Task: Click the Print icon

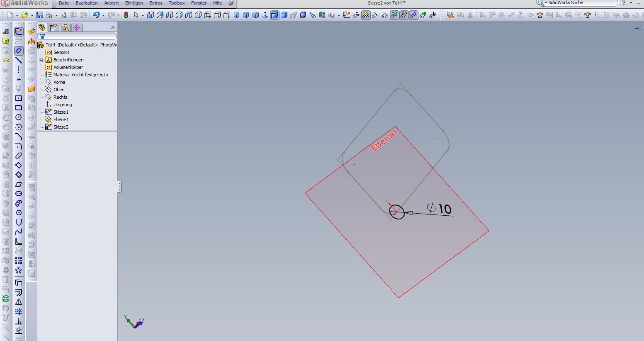Action: (x=49, y=15)
